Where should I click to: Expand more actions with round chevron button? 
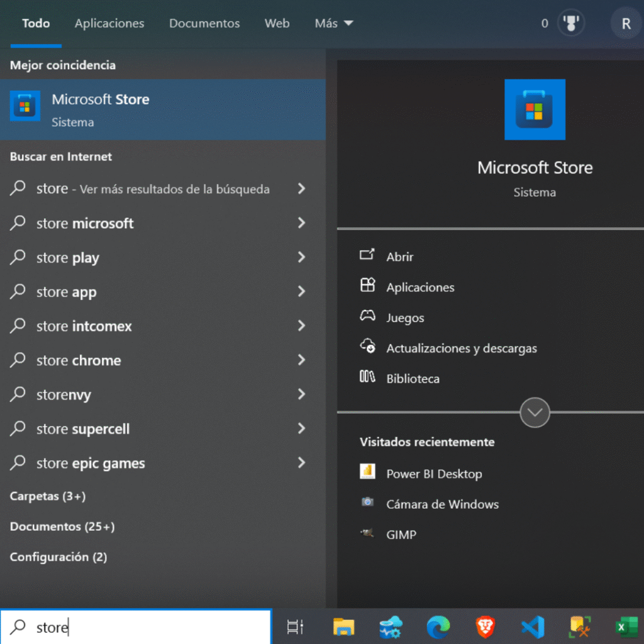point(535,413)
